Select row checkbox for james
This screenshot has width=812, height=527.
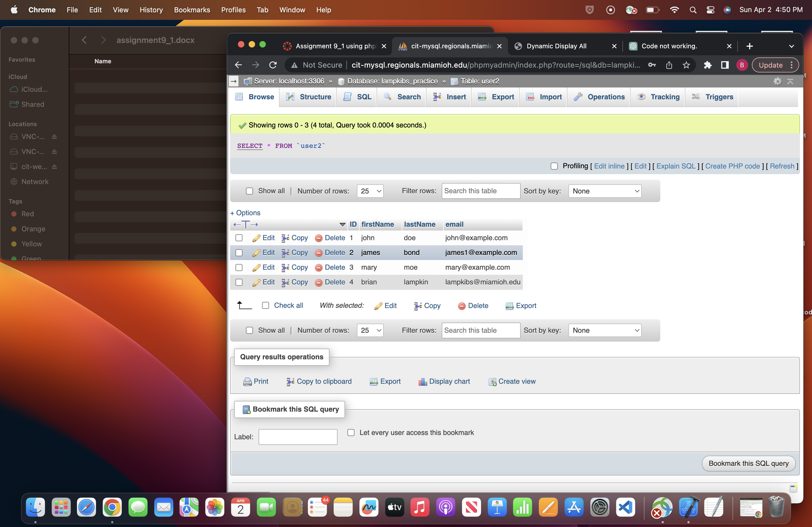pos(239,252)
